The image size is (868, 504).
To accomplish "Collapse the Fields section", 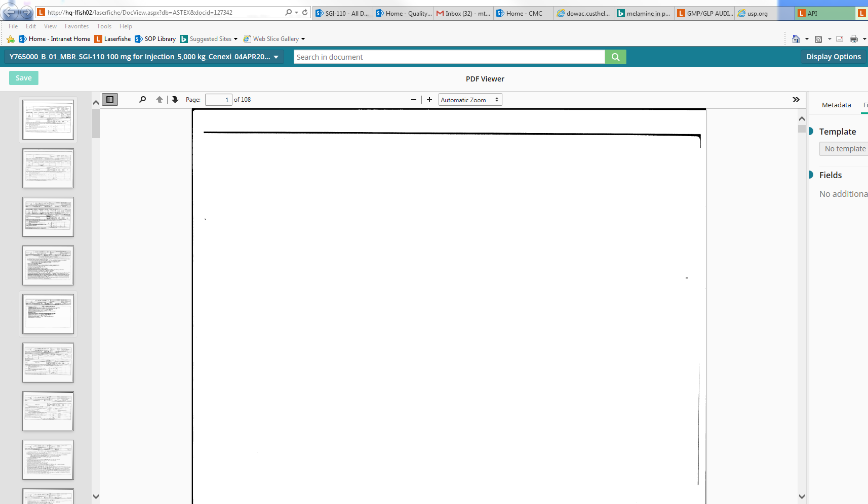I will point(811,175).
